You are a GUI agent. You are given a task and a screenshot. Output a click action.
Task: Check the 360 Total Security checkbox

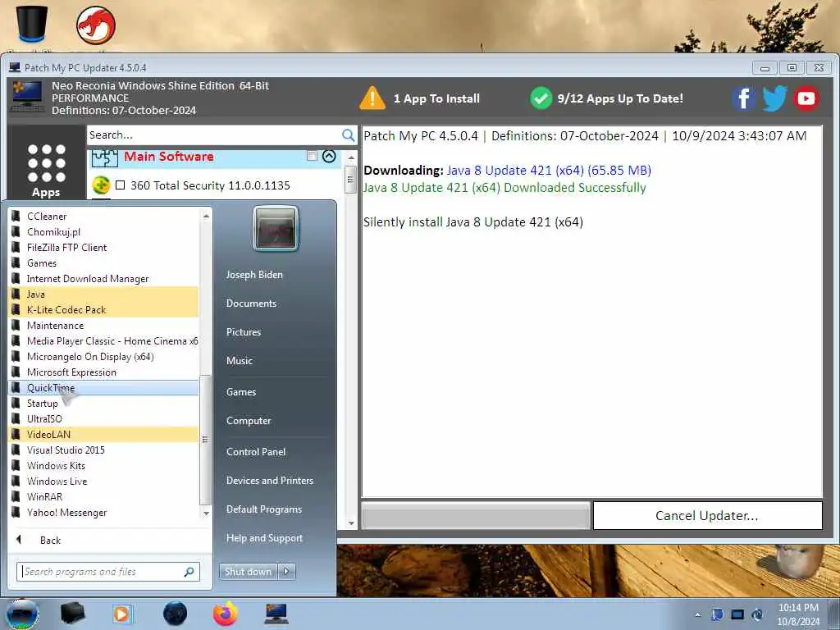coord(120,185)
